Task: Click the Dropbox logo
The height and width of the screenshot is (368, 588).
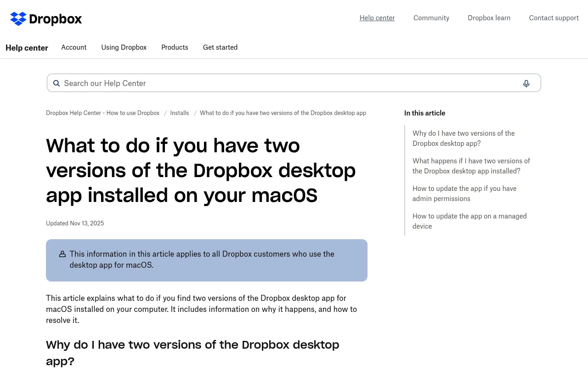Action: point(46,19)
